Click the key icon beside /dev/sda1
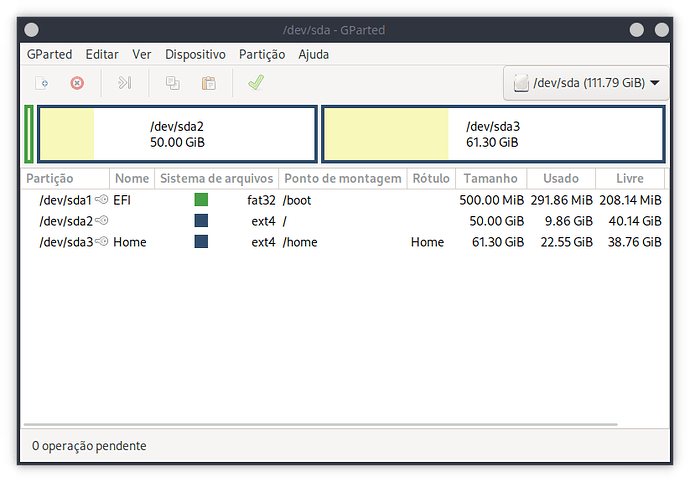 coord(101,200)
